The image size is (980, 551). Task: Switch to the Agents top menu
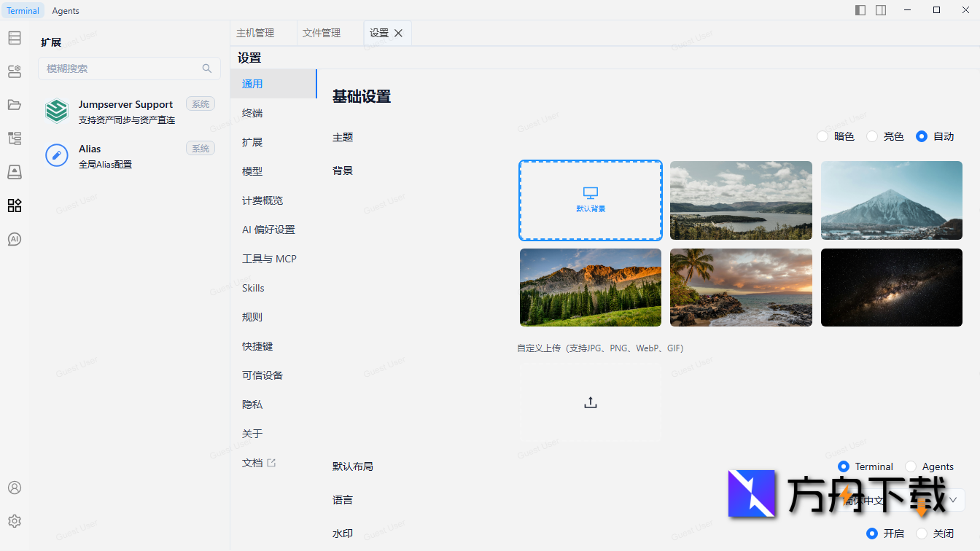coord(65,10)
